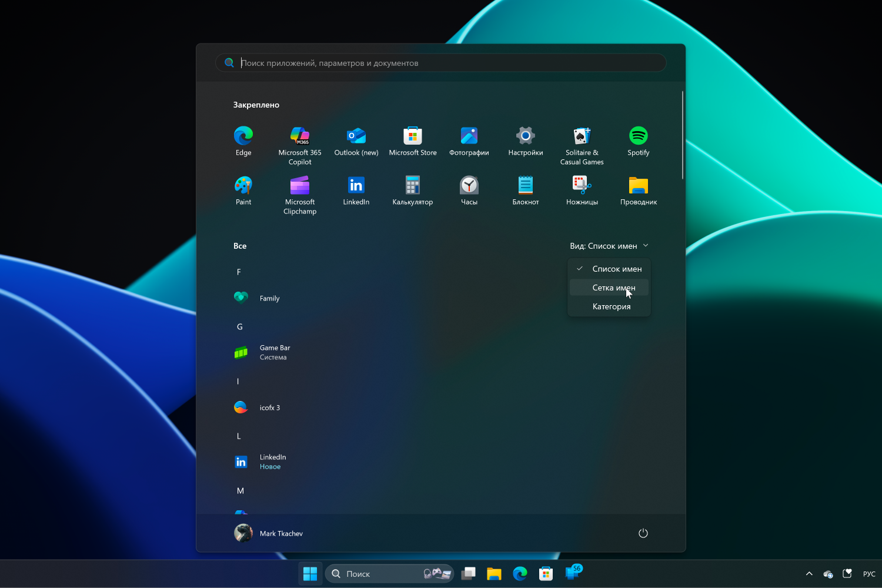Open the Часы app

(x=469, y=191)
